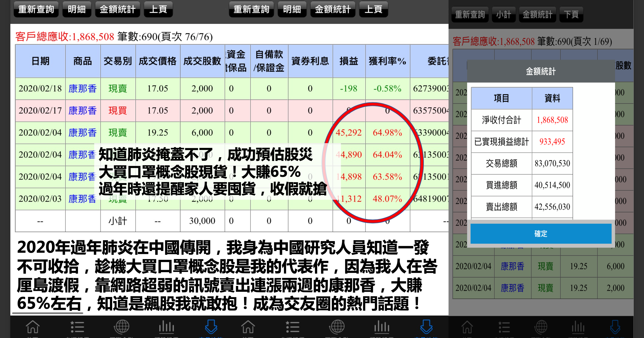The width and height of the screenshot is (644, 338).
Task: Go to the home icon in the middle panel's bottom bar
Action: 248,327
